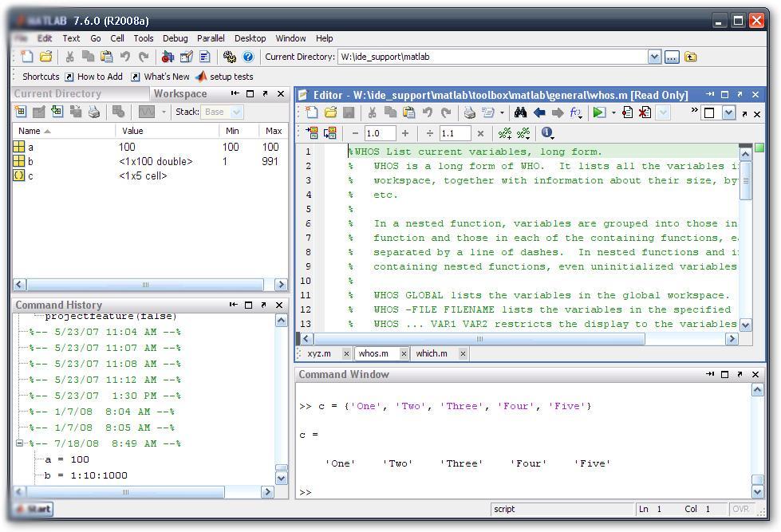
Task: Decrement value by 1.0 minus button
Action: [355, 133]
